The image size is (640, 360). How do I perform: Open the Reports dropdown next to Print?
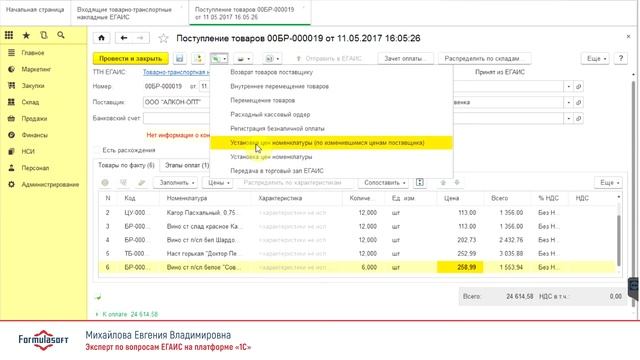coord(272,59)
